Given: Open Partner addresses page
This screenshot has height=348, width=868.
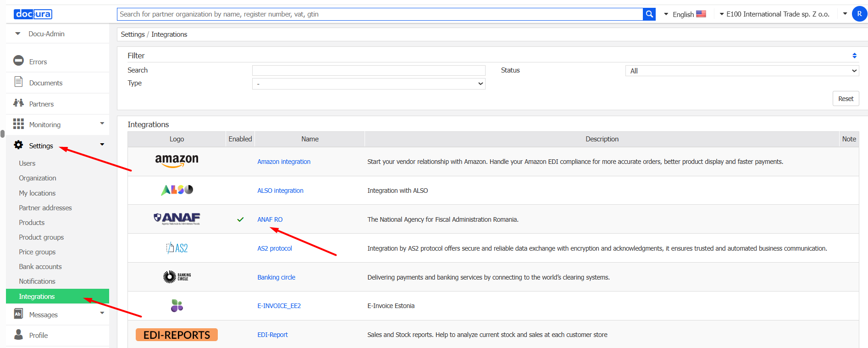Looking at the screenshot, I should click(45, 208).
